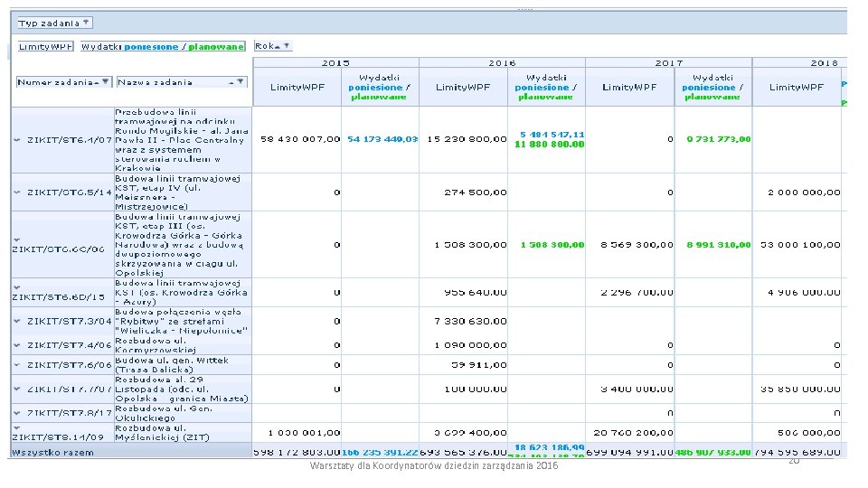
Task: Select cell value 1 090 000,00
Action: coord(471,345)
